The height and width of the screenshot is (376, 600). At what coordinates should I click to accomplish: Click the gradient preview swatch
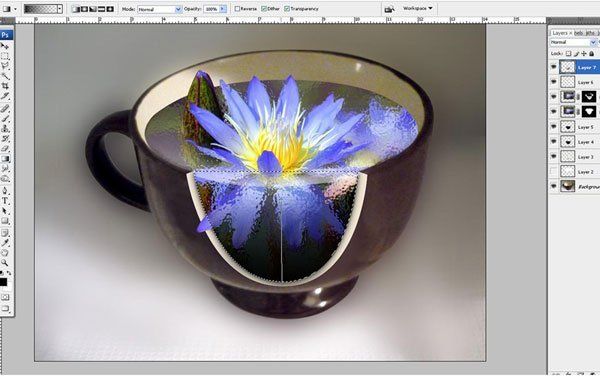click(41, 9)
